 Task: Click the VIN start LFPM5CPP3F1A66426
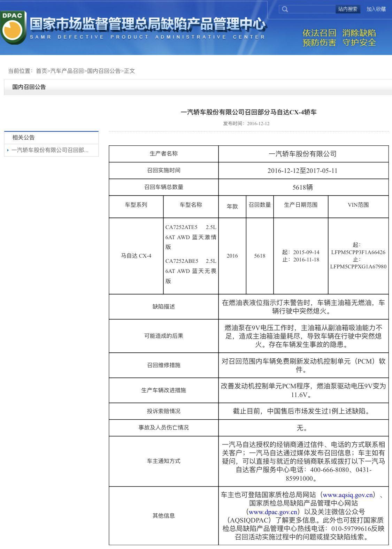[x=358, y=252]
